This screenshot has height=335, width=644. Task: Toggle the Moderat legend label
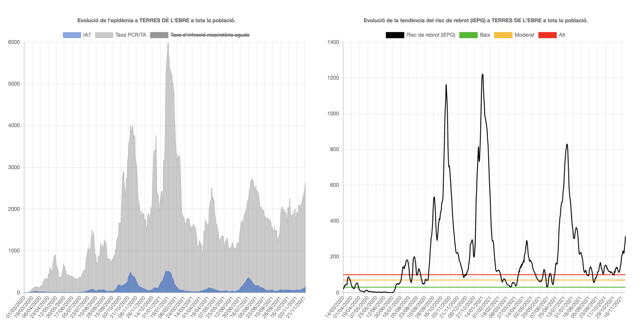pyautogui.click(x=524, y=35)
